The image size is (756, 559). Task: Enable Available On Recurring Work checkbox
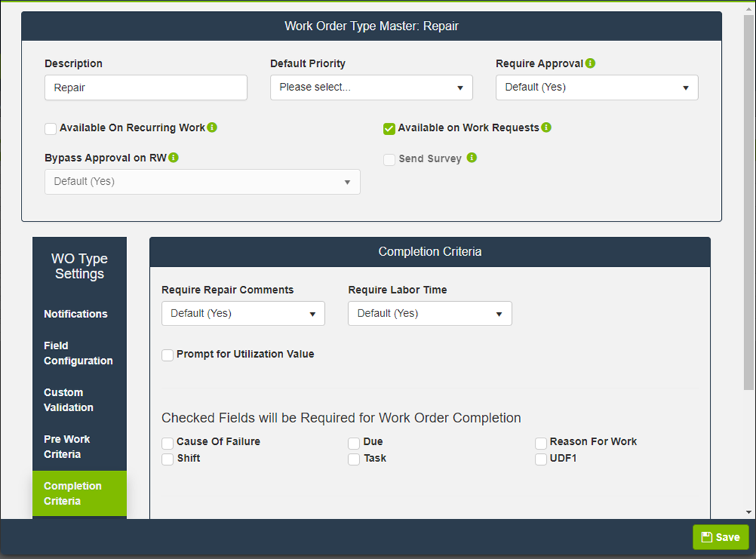50,129
